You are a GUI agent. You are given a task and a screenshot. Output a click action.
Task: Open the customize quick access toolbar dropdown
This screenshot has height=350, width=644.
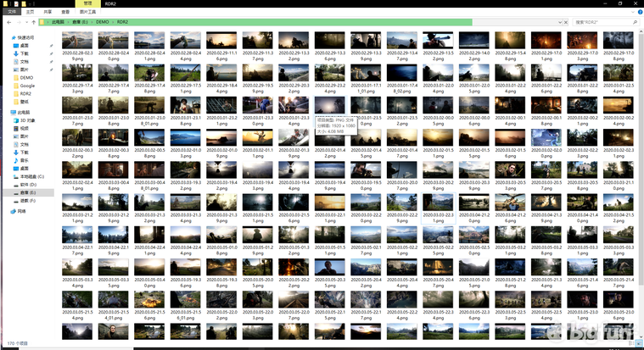pos(31,3)
